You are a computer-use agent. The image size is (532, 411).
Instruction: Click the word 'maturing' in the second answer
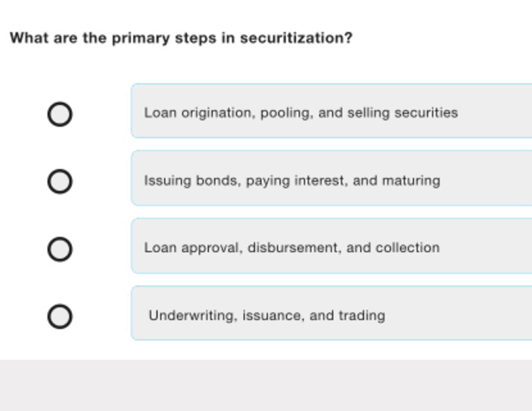[x=411, y=181]
